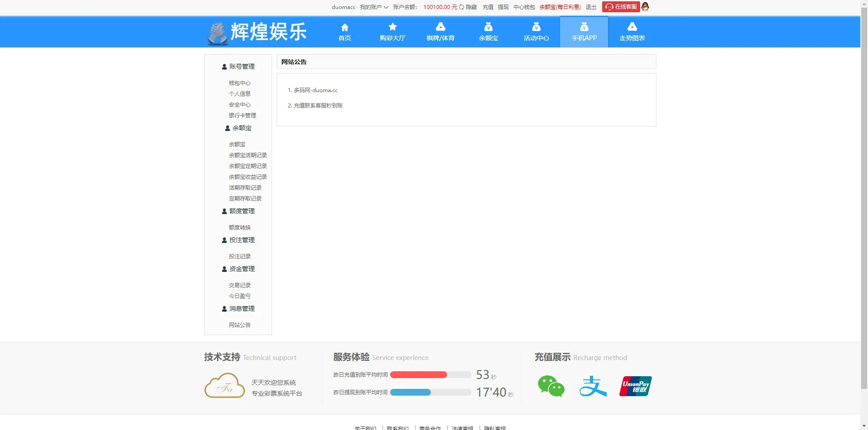Click the refresh icon beside account balance
868x430 pixels.
pos(462,7)
